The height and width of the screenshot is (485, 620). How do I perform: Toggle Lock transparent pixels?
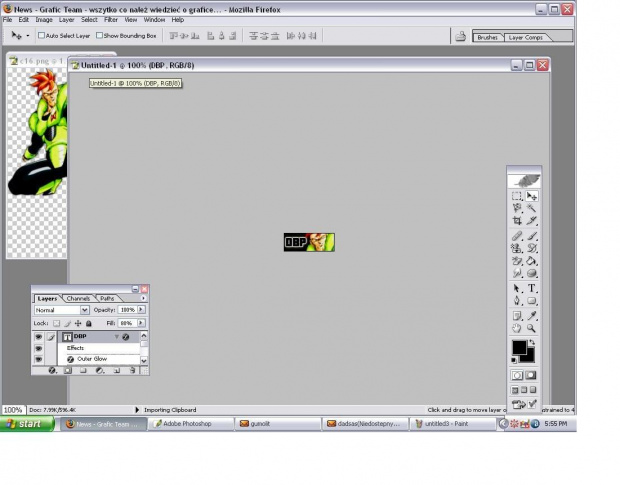[57, 323]
